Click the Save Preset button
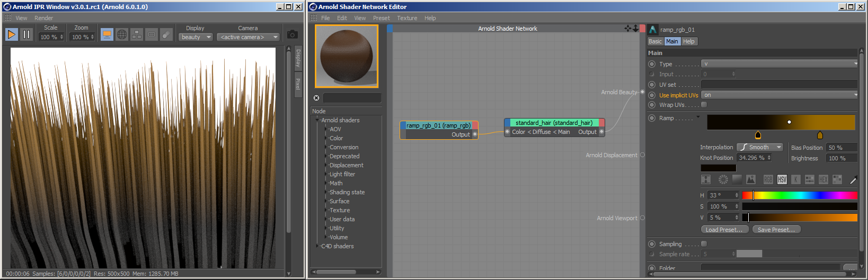This screenshot has width=868, height=280. point(776,230)
